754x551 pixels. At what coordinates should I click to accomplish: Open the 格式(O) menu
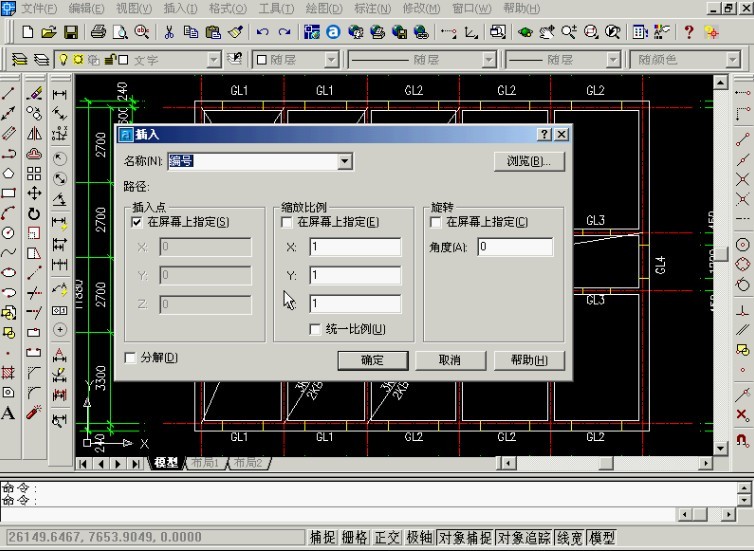(227, 8)
